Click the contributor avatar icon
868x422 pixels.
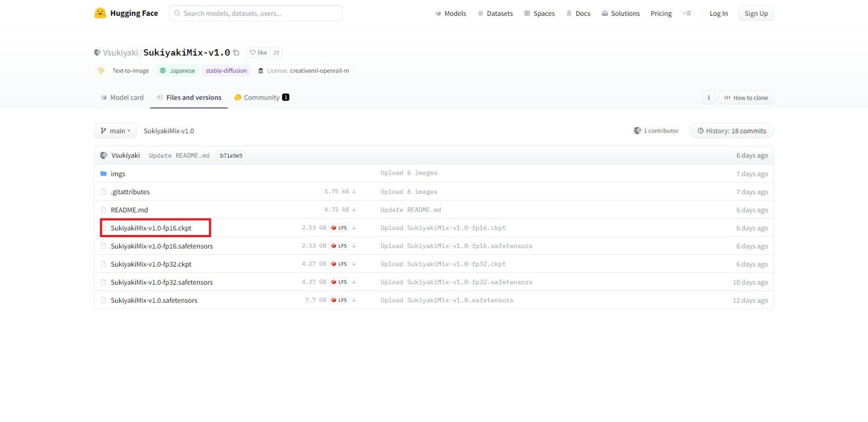(x=637, y=130)
